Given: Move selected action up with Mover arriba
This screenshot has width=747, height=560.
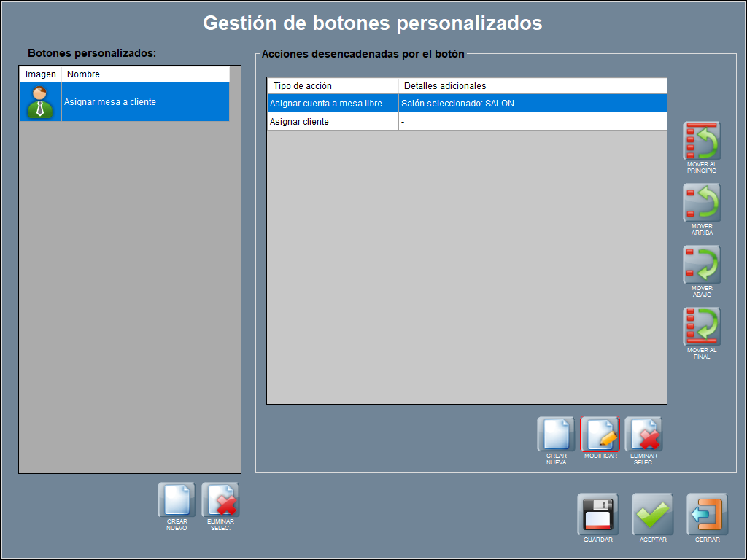Looking at the screenshot, I should pyautogui.click(x=702, y=203).
